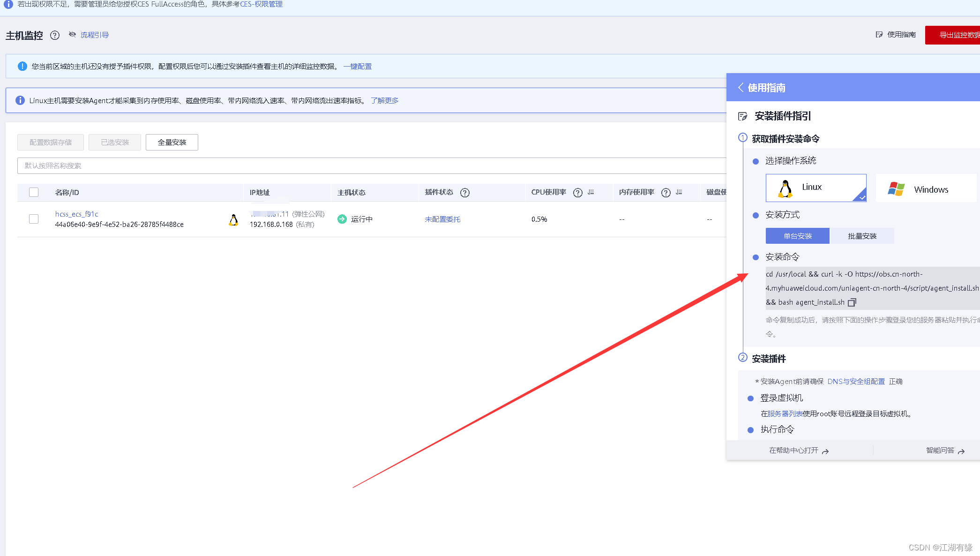Sort by CPU使用率 column icon
980x556 pixels.
pos(591,193)
